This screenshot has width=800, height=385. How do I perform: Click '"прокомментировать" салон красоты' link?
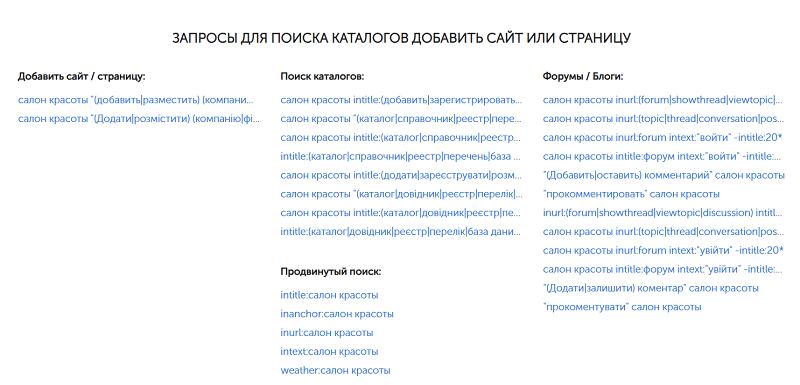coord(631,194)
